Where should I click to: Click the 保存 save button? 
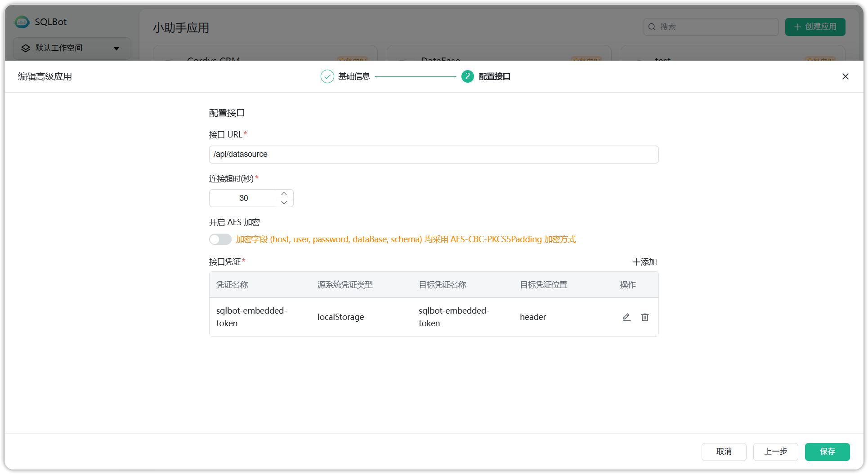[828, 452]
